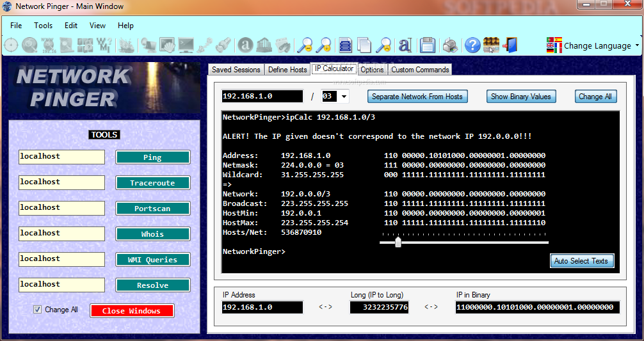
Task: Click the blue question mark help icon
Action: pos(472,45)
